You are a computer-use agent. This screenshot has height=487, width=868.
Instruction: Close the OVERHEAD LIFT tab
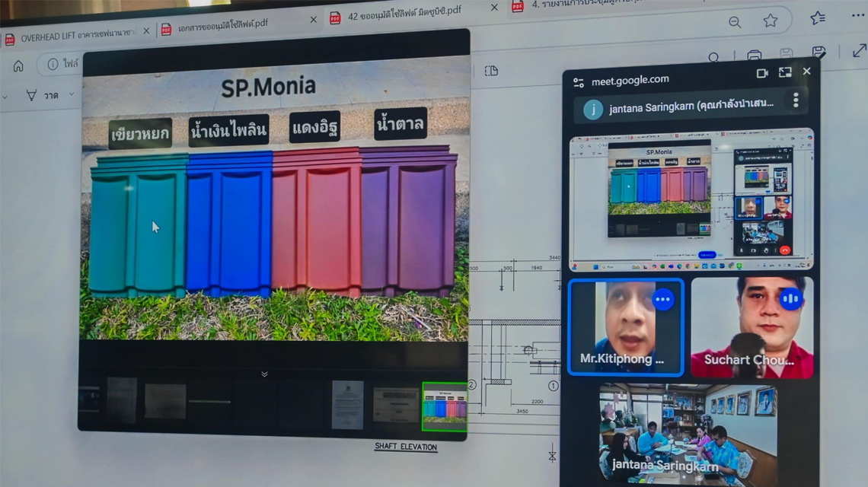(146, 31)
